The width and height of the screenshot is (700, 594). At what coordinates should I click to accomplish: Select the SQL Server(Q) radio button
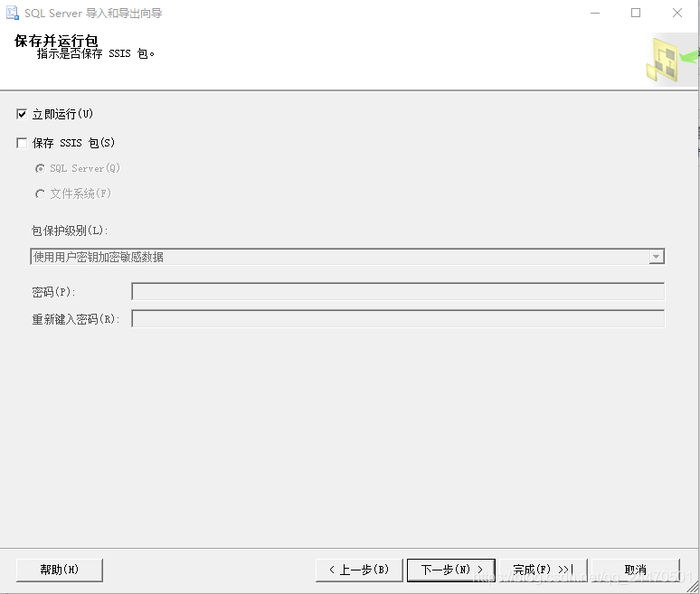coord(40,168)
